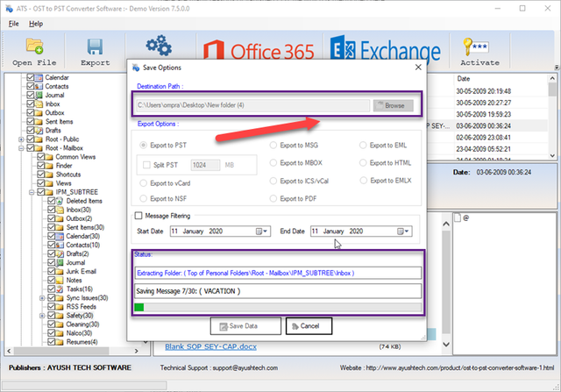Open the Help menu
The width and height of the screenshot is (561, 392).
[x=36, y=23]
